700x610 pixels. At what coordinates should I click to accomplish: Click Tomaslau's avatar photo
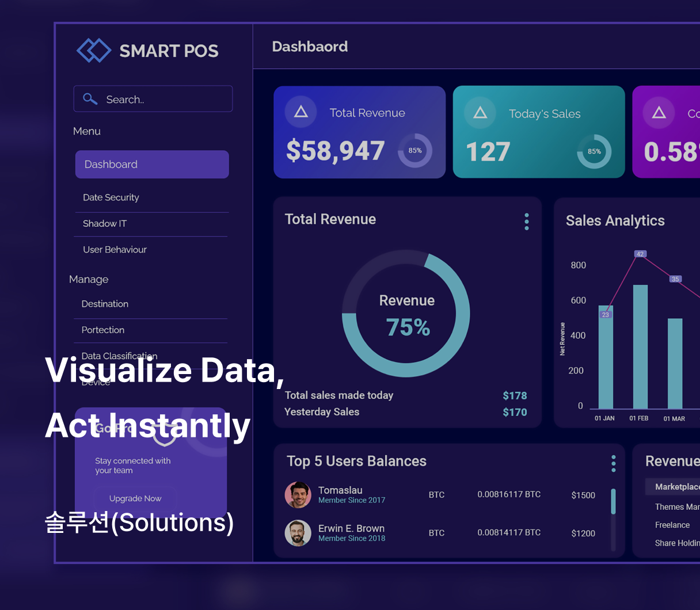click(298, 495)
